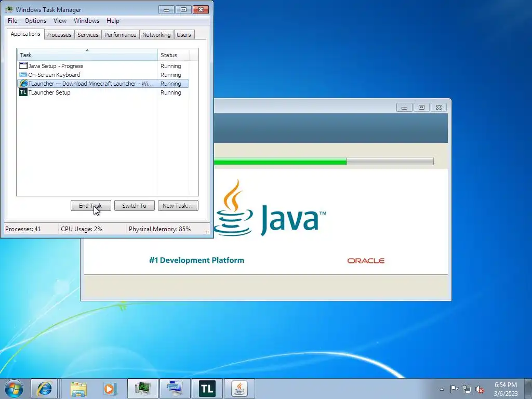Image resolution: width=532 pixels, height=399 pixels.
Task: Click the On-Screen Keyboard row keyboard icon
Action: pyautogui.click(x=23, y=74)
